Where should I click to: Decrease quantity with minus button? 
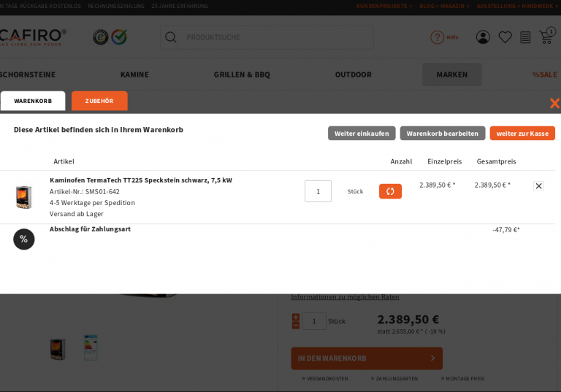(x=296, y=325)
